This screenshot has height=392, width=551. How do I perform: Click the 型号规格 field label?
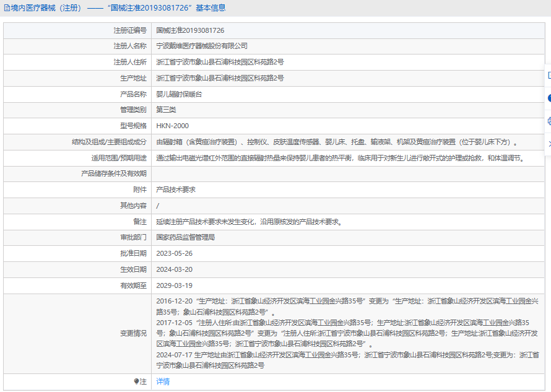click(133, 126)
